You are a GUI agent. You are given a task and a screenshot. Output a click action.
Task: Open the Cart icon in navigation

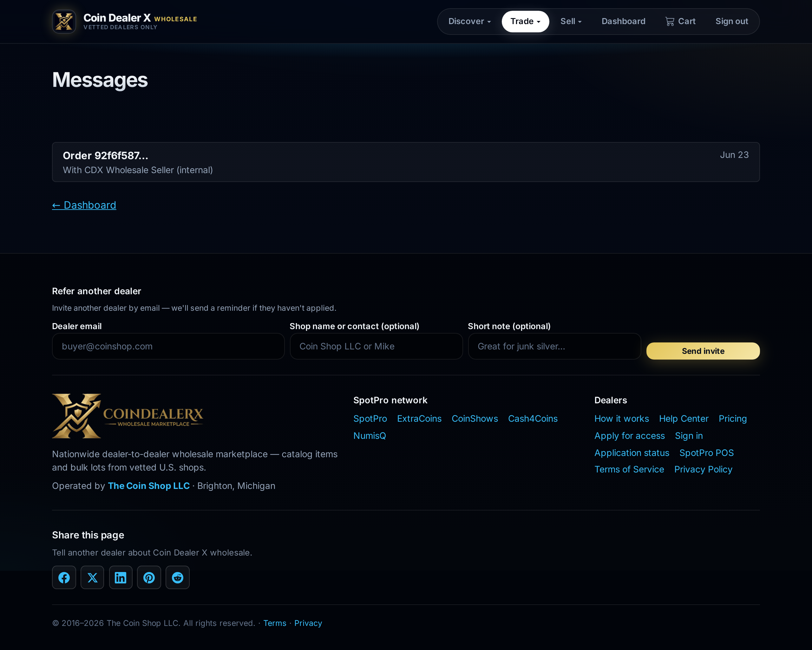tap(680, 22)
